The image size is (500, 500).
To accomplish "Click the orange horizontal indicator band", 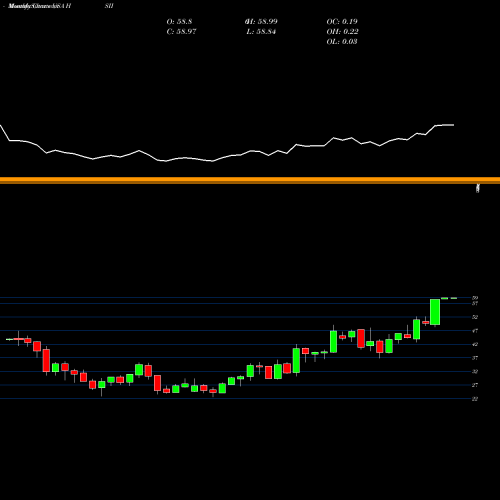I will (250, 180).
